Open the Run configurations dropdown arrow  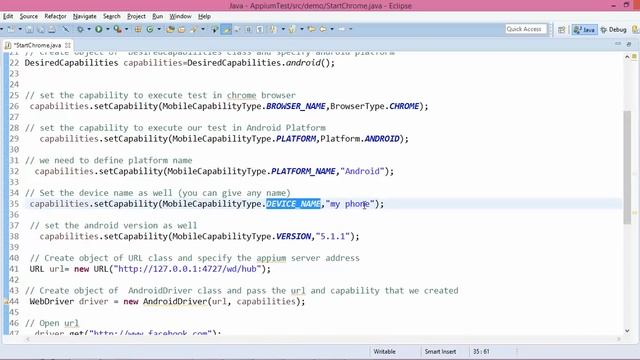tap(108, 29)
